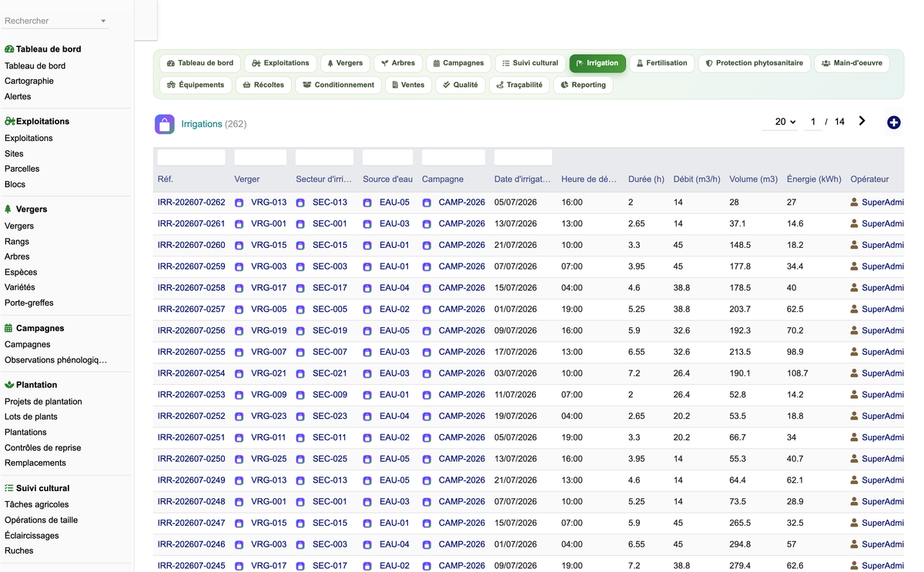Go to next page arrow

click(862, 121)
